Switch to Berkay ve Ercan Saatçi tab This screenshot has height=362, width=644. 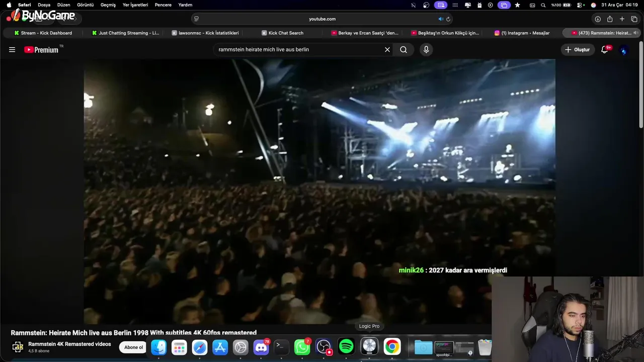tap(365, 33)
